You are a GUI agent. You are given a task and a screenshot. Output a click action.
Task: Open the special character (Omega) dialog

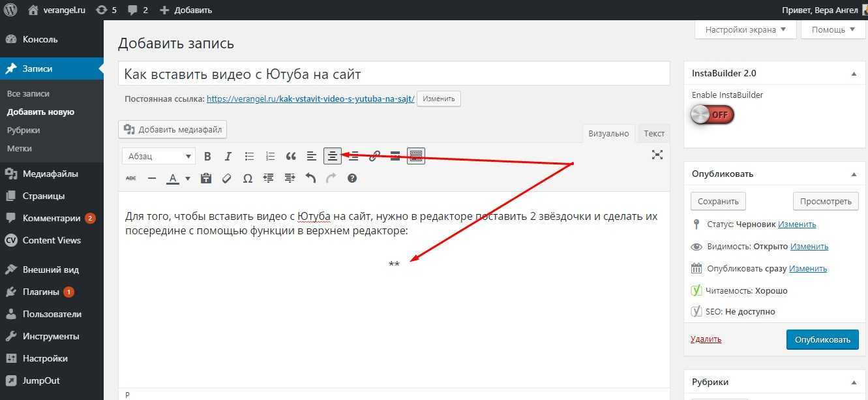point(248,178)
